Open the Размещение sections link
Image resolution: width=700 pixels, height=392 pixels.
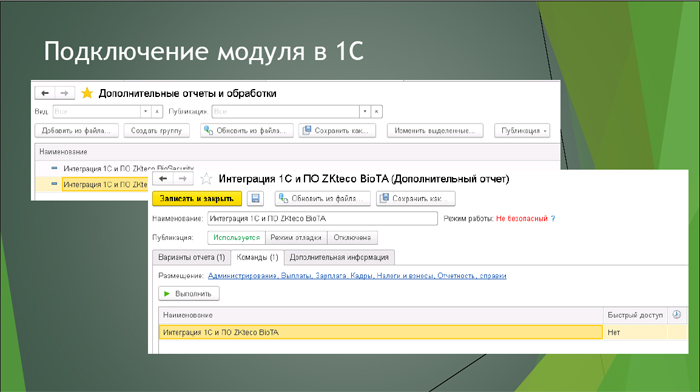point(357,276)
